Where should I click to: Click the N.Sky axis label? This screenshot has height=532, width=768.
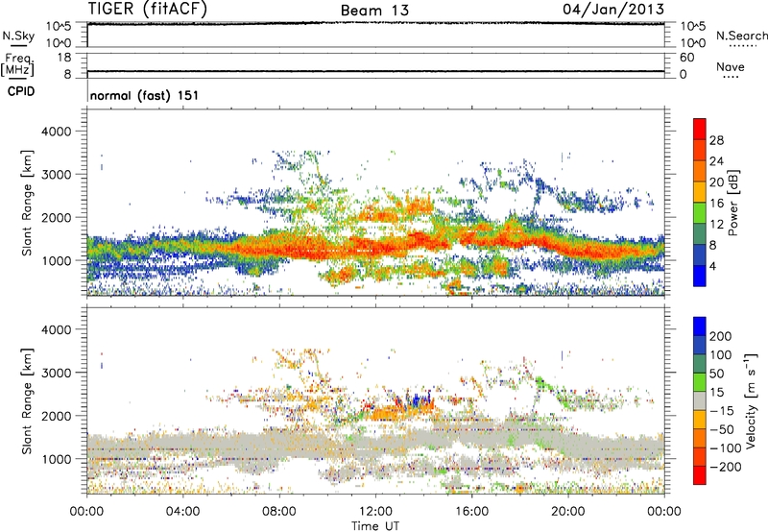click(18, 36)
